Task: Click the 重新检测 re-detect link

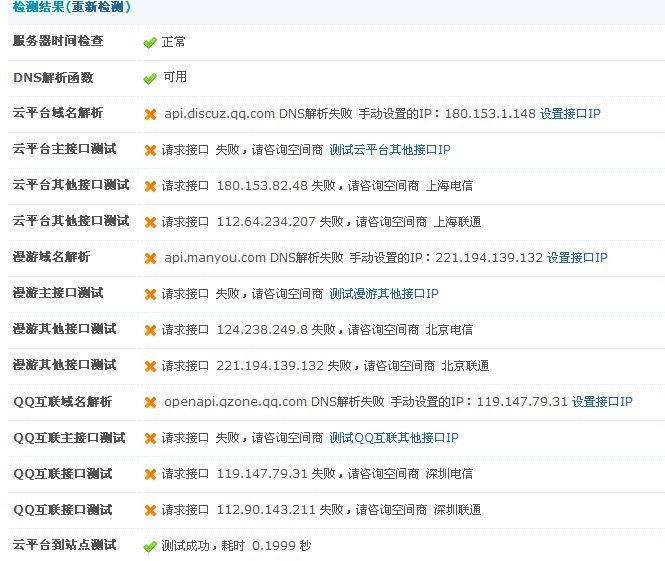Action: tap(97, 7)
